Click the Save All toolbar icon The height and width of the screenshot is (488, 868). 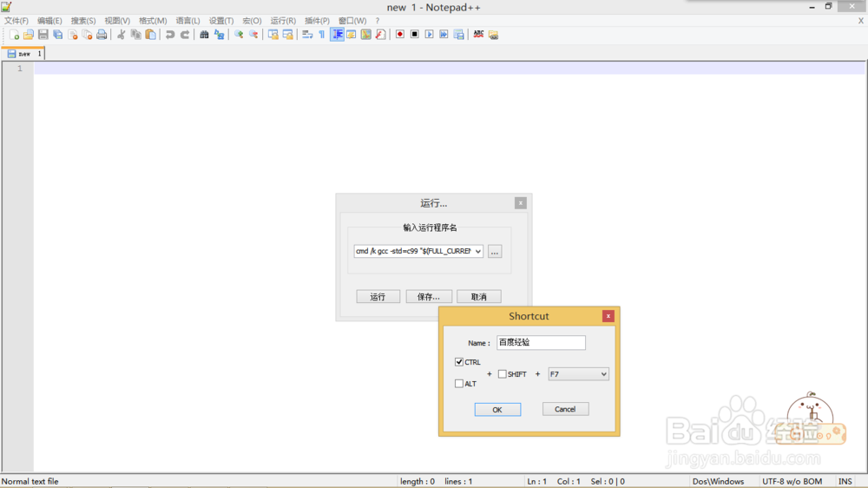[57, 35]
